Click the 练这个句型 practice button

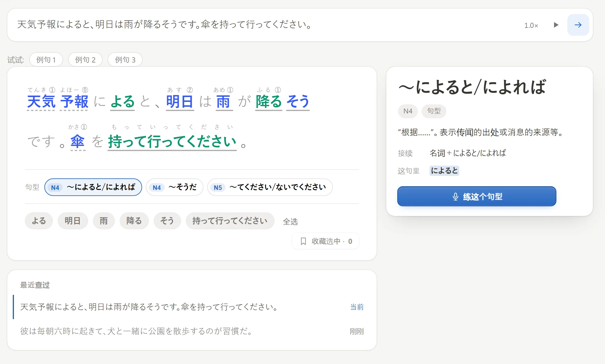(x=477, y=197)
